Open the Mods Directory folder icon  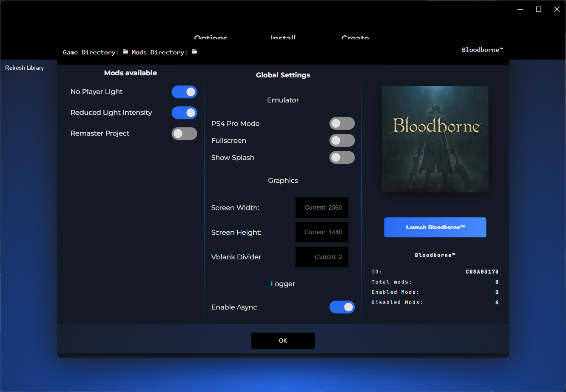194,52
